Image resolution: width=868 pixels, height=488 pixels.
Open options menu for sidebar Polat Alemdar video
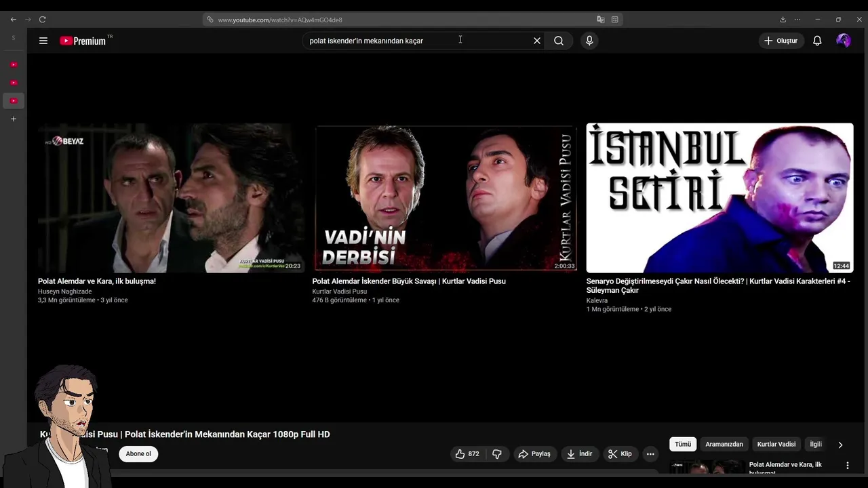pos(847,466)
